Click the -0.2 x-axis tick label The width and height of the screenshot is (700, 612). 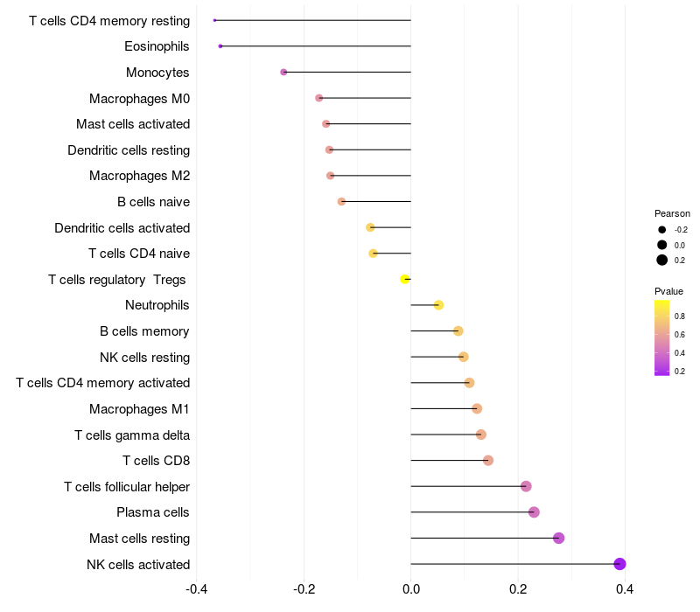(x=304, y=588)
